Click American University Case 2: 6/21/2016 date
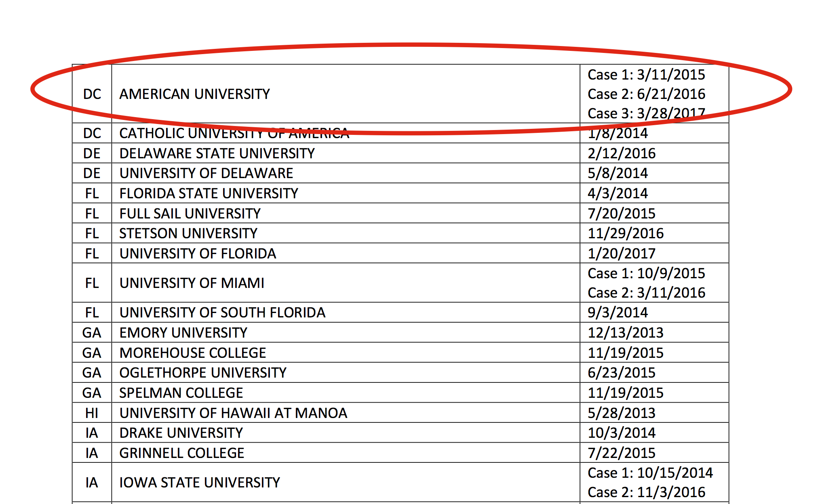839x504 pixels. click(x=646, y=94)
